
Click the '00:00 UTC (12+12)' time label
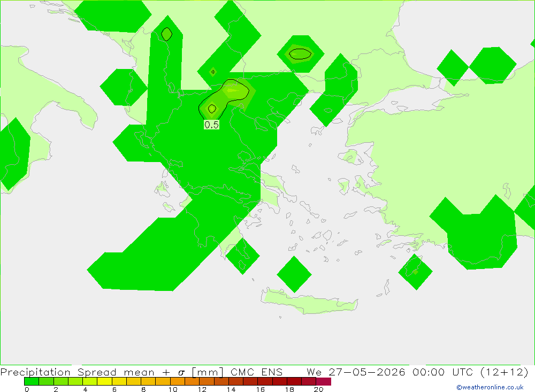pyautogui.click(x=470, y=372)
